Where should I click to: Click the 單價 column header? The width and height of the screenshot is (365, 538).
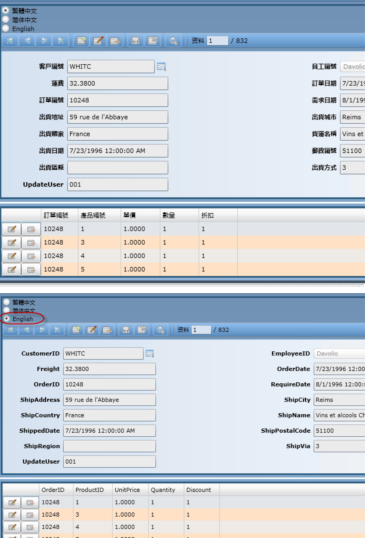tap(140, 215)
